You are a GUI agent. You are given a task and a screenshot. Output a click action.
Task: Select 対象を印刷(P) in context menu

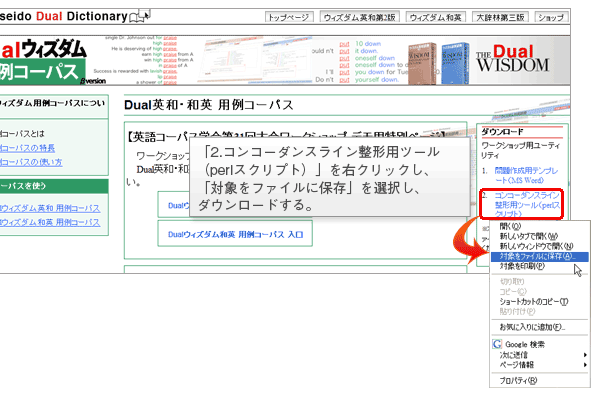pos(540,266)
